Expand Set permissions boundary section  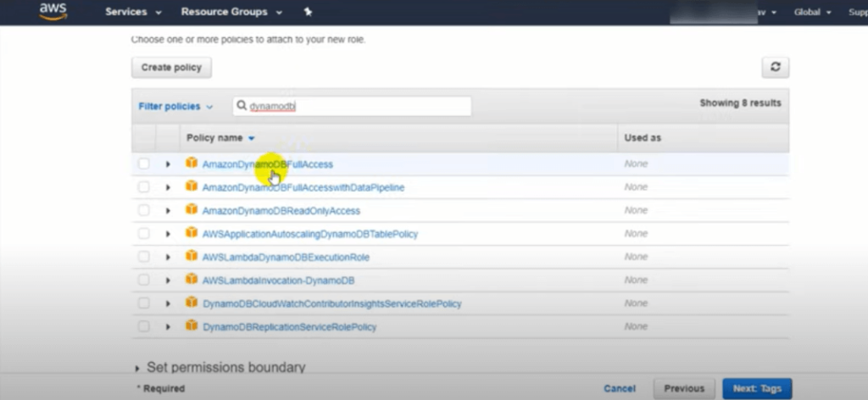click(x=220, y=367)
